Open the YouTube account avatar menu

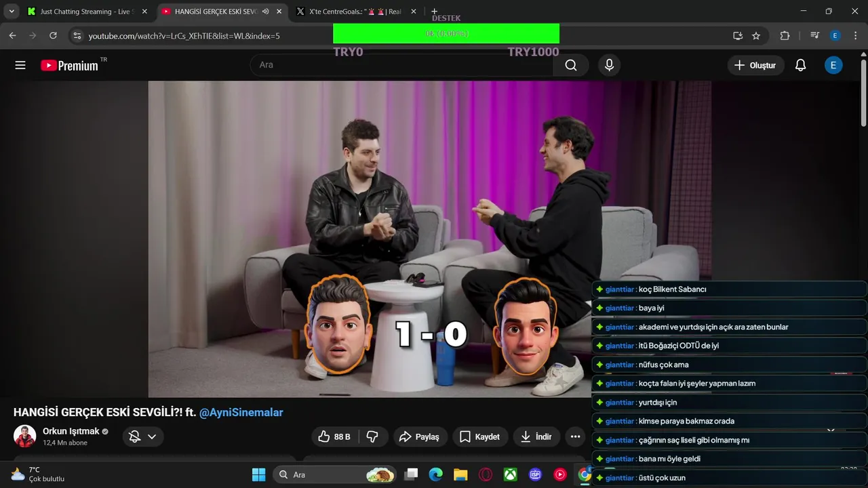point(833,65)
